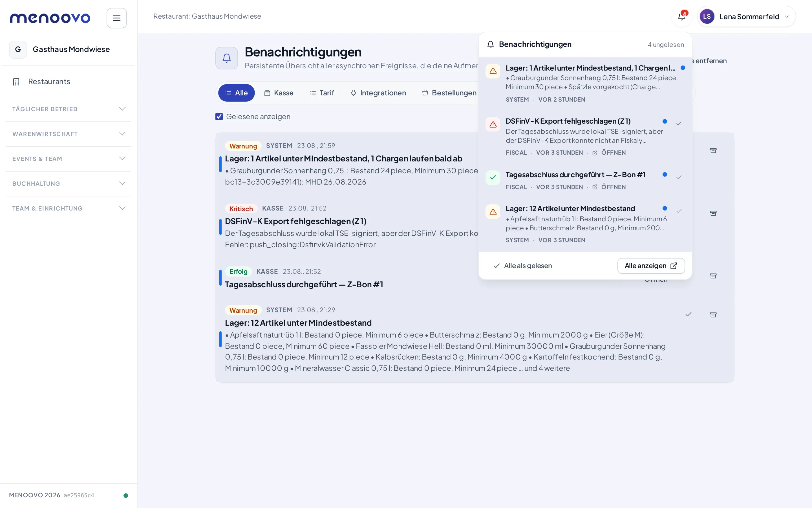
Task: Click the 'Kritisch' severity badge
Action: [x=241, y=209]
